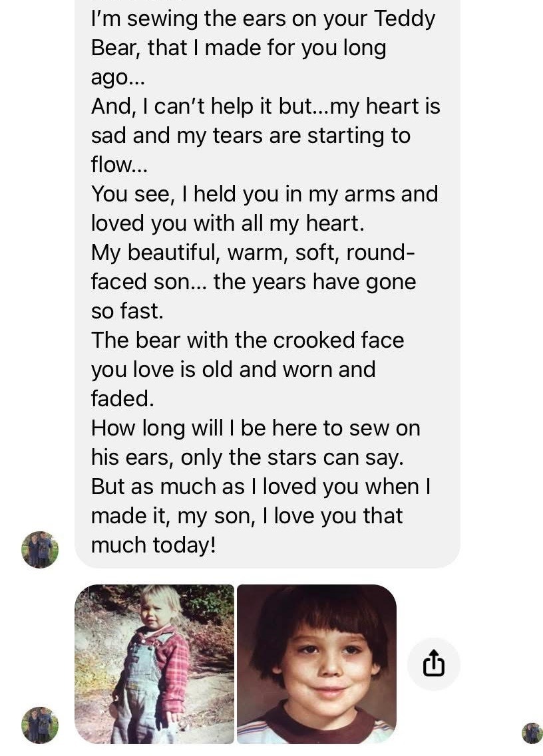Viewport: 543px width, 756px height.
Task: Tap "loved you with all my heart."
Action: coord(228,223)
